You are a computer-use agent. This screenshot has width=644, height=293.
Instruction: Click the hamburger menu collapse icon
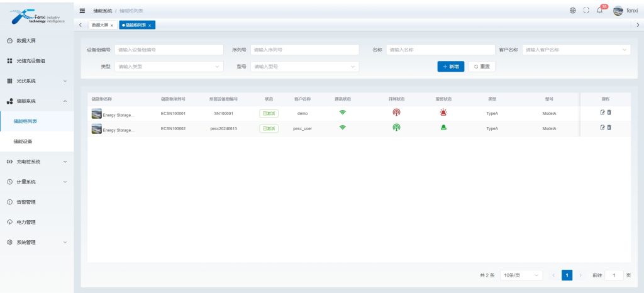pyautogui.click(x=82, y=11)
